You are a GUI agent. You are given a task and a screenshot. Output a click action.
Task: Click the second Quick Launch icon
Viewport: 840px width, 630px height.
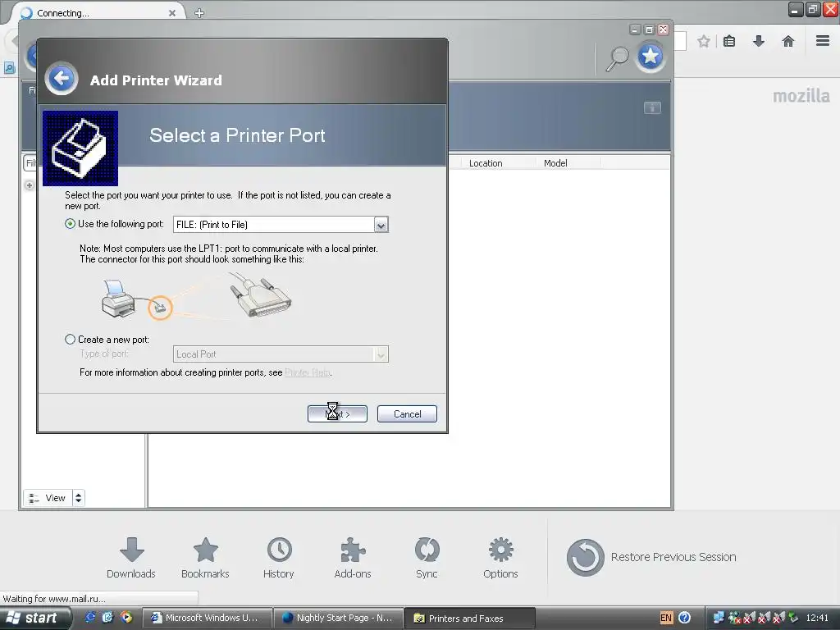pos(108,617)
